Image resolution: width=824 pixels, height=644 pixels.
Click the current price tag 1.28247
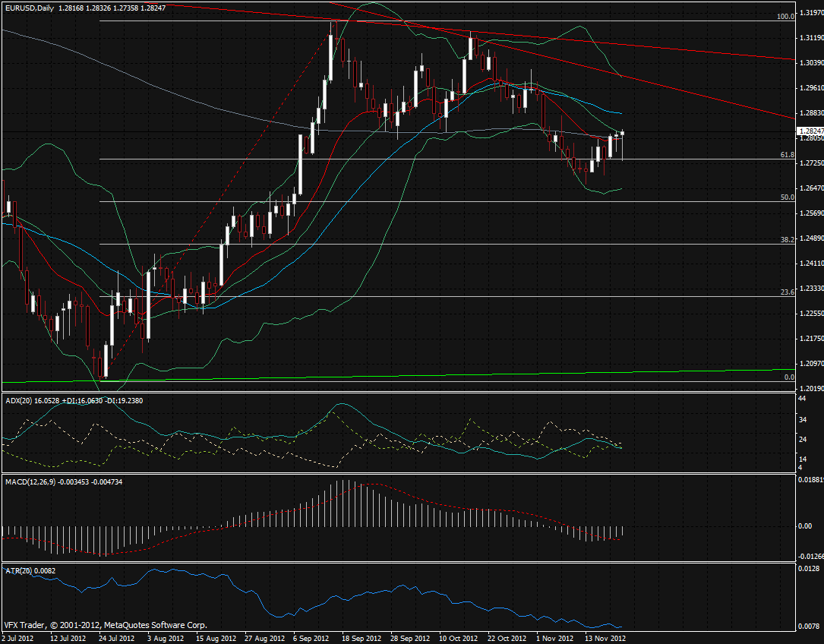click(810, 131)
